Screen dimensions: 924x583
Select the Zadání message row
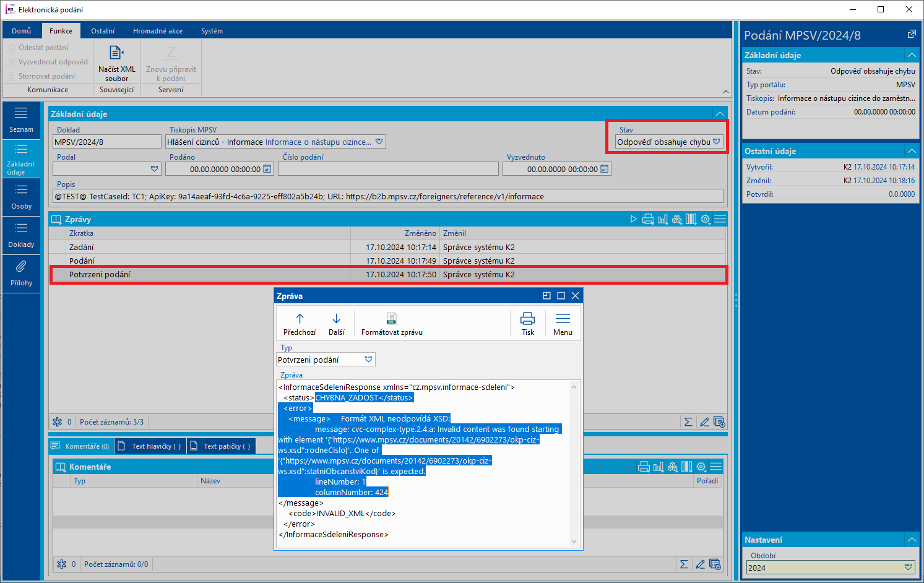pyautogui.click(x=388, y=247)
